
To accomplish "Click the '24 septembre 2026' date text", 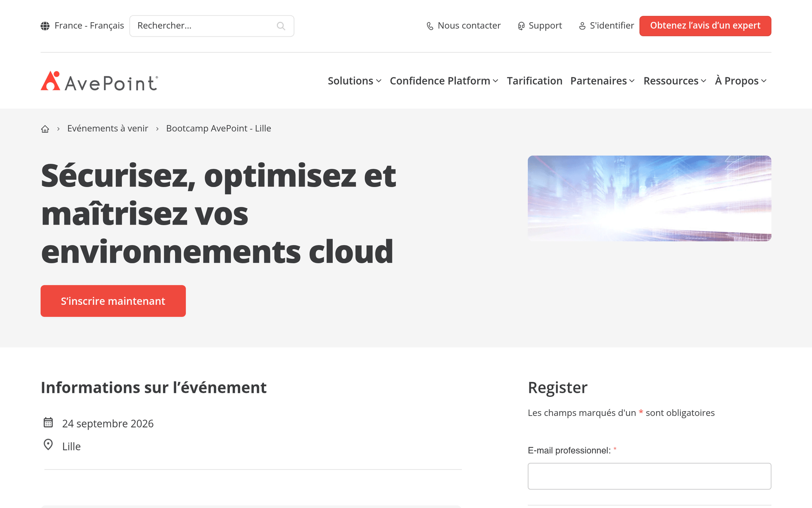I will [x=108, y=424].
